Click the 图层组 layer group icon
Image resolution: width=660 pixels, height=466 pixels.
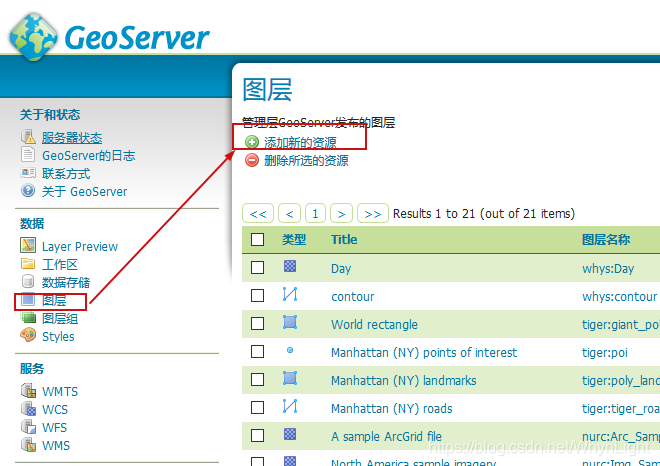point(28,318)
